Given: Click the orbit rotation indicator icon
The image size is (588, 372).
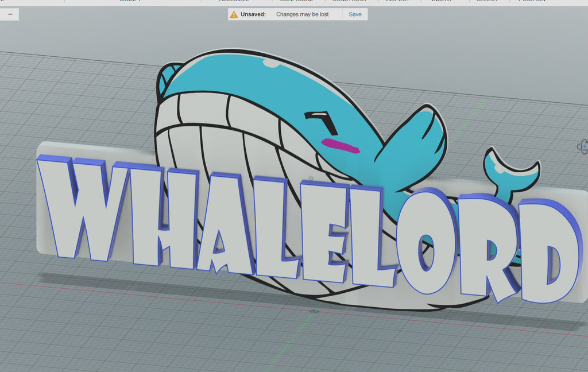Looking at the screenshot, I should pyautogui.click(x=585, y=146).
